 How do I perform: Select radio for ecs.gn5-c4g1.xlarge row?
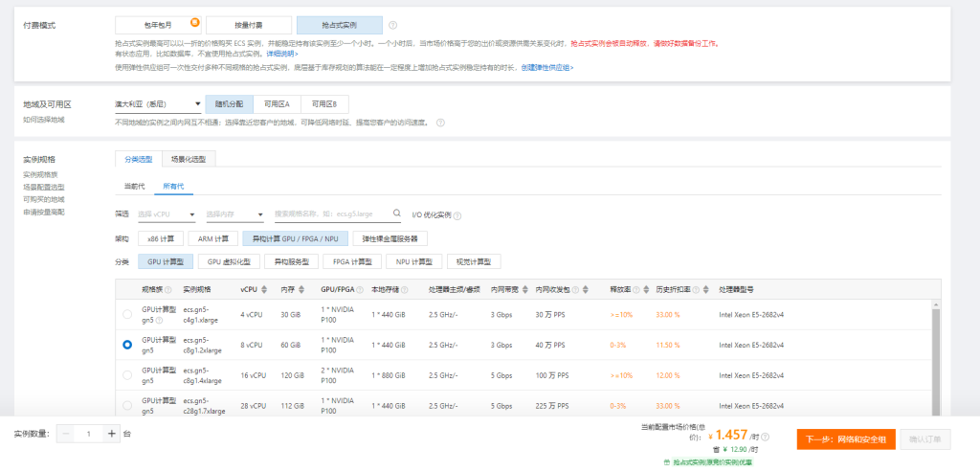[128, 314]
